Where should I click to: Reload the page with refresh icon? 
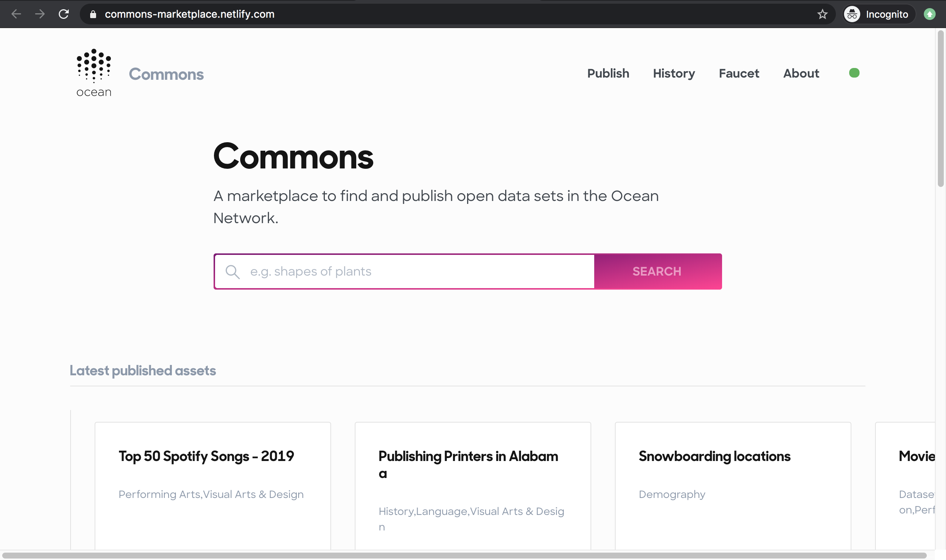point(64,14)
